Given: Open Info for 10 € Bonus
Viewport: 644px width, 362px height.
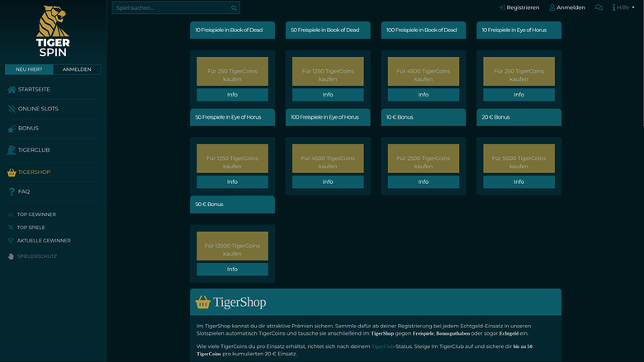Looking at the screenshot, I should [x=424, y=181].
